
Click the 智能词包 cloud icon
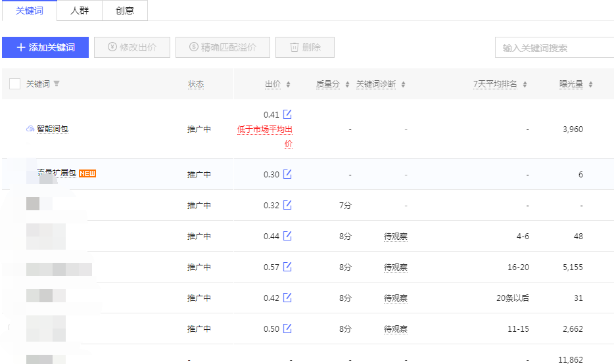(30, 129)
